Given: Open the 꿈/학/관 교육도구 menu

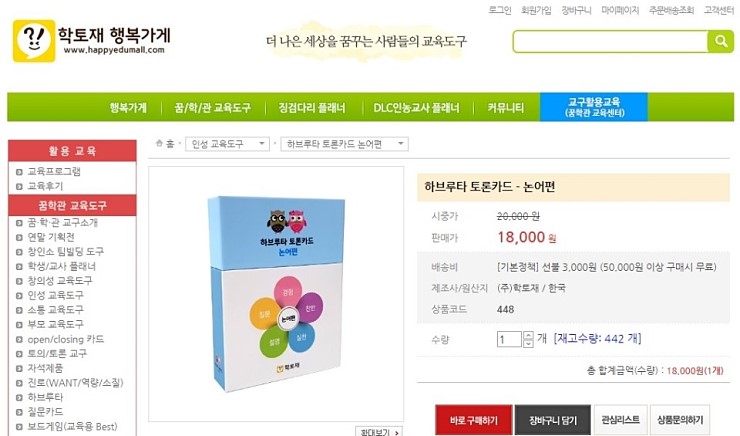Looking at the screenshot, I should (212, 108).
